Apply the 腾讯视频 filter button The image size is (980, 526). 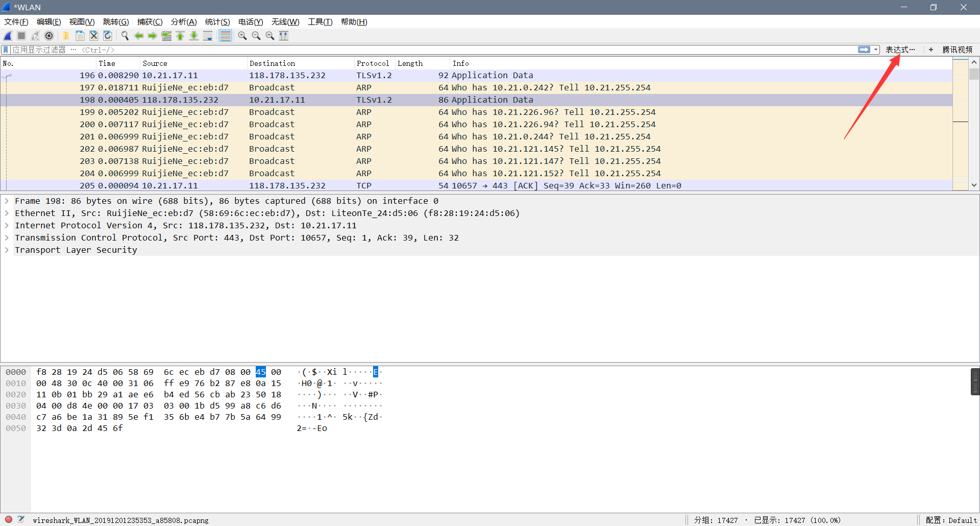pos(957,50)
